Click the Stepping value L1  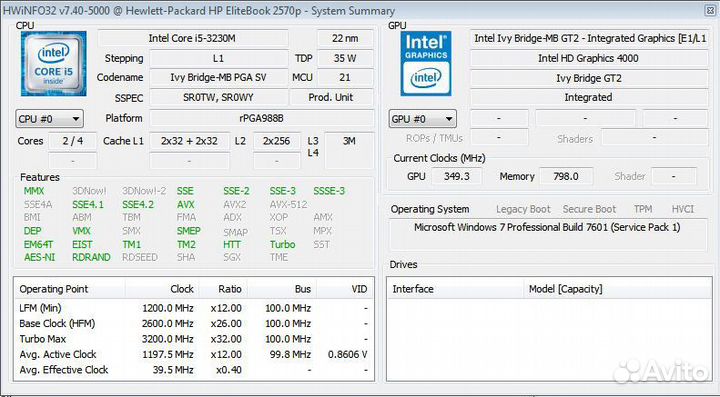219,59
